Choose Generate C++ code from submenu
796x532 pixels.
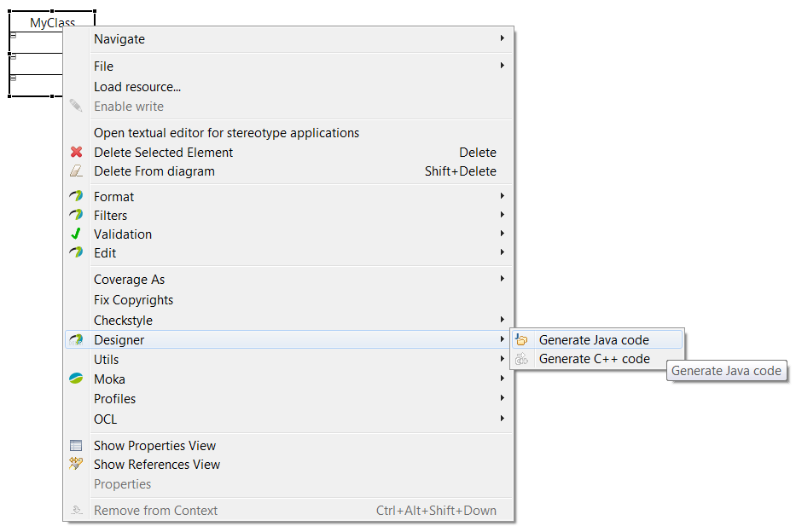tap(594, 359)
